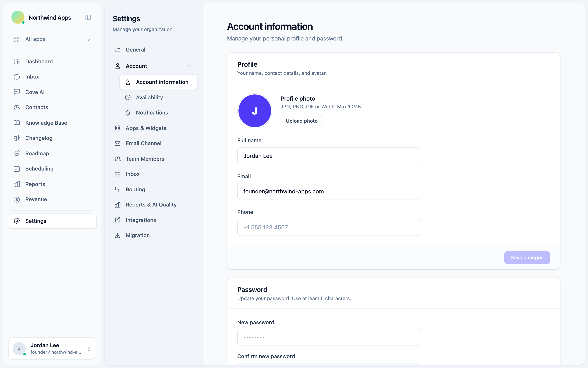Click the All apps grid icon
This screenshot has height=368, width=588.
17,39
